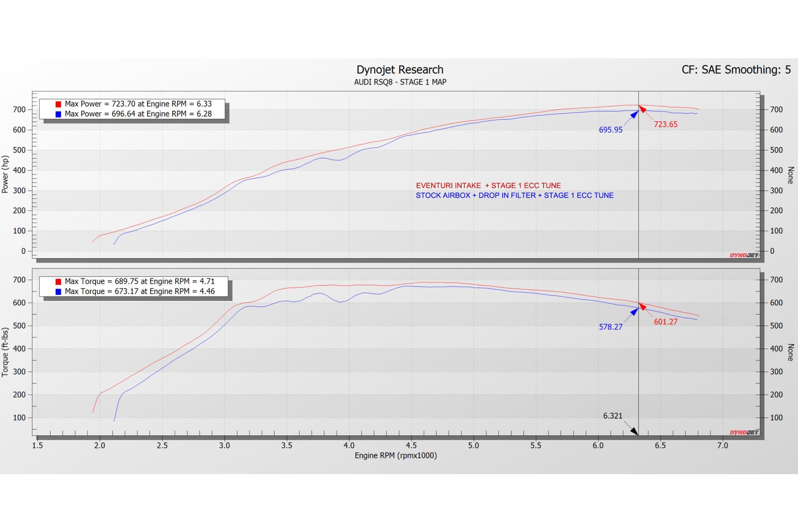Click the CF: SAE Smoothing: 5 text
Viewport: 798px width, 532px height.
tap(736, 70)
